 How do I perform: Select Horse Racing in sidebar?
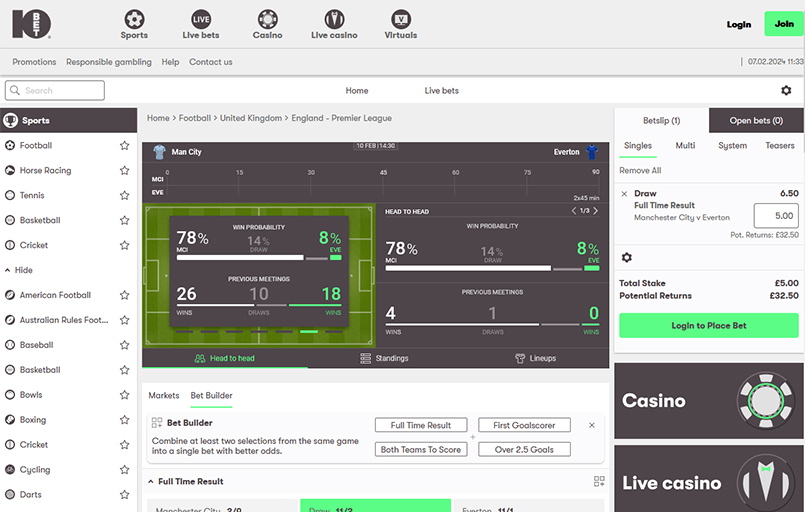tap(45, 170)
